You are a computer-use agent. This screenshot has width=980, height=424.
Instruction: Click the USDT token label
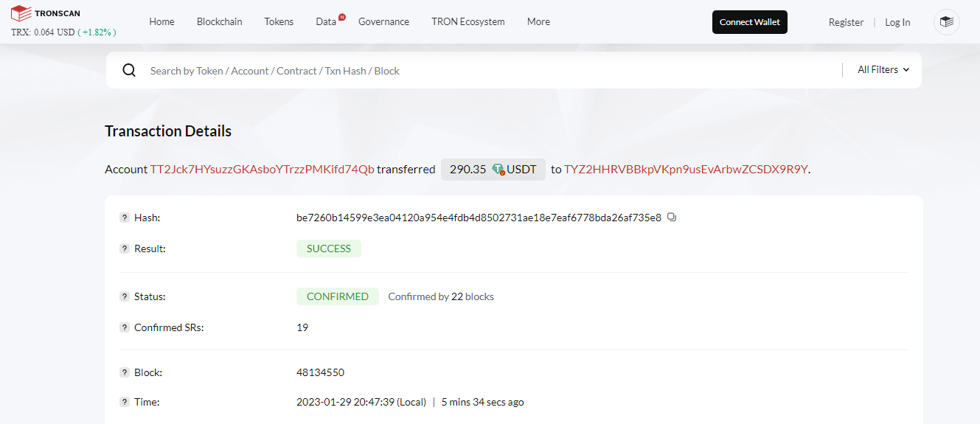(522, 169)
